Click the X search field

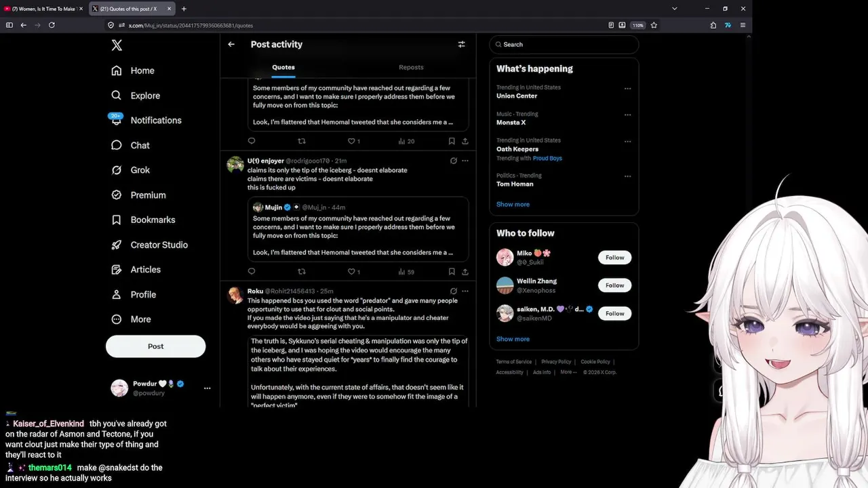tap(564, 44)
